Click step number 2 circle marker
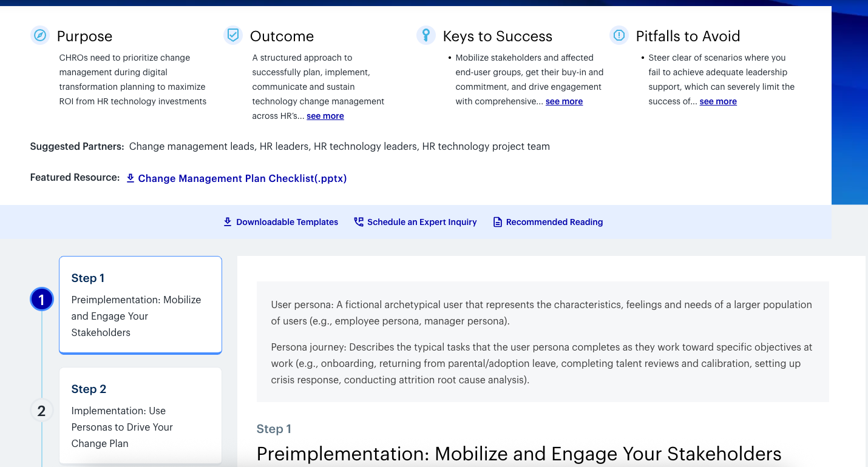 (41, 411)
